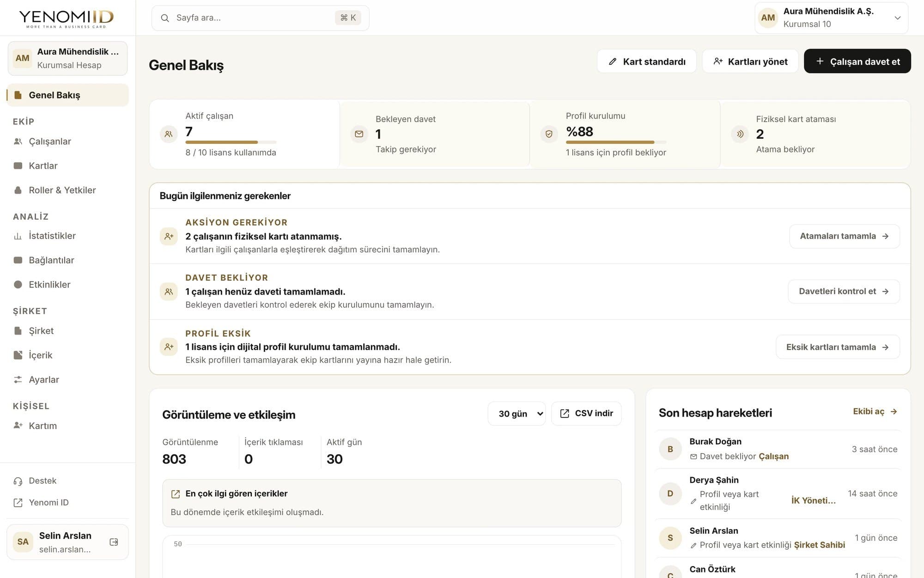The image size is (924, 578).
Task: Click the AM avatar in the top account switcher
Action: point(768,18)
